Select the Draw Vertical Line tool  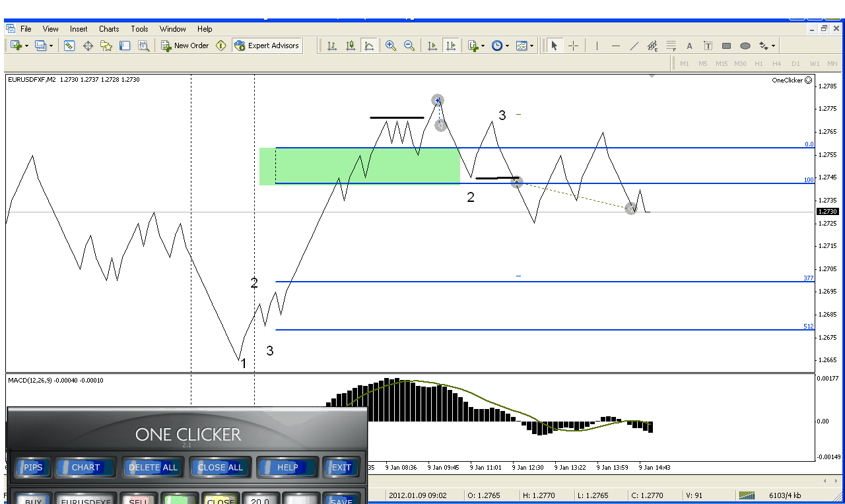coord(597,46)
